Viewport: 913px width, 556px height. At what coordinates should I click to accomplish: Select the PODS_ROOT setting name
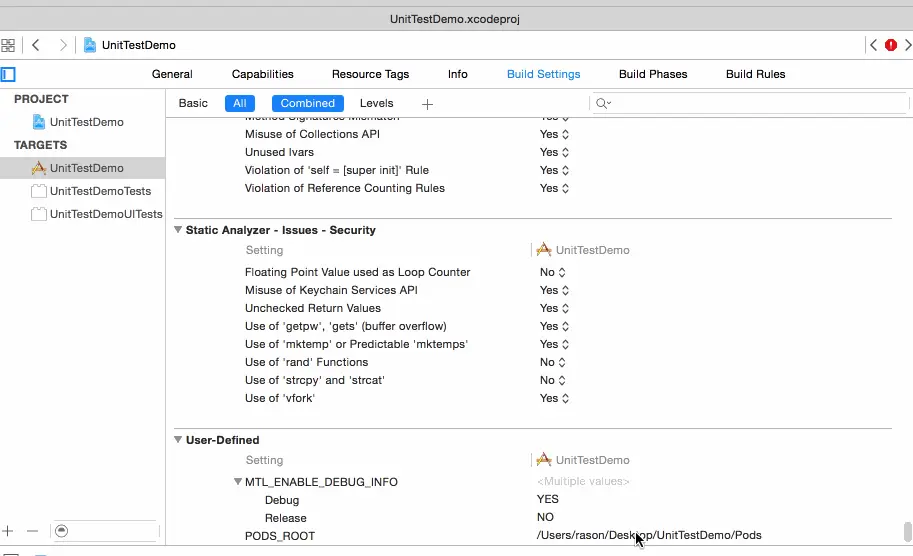(x=279, y=536)
